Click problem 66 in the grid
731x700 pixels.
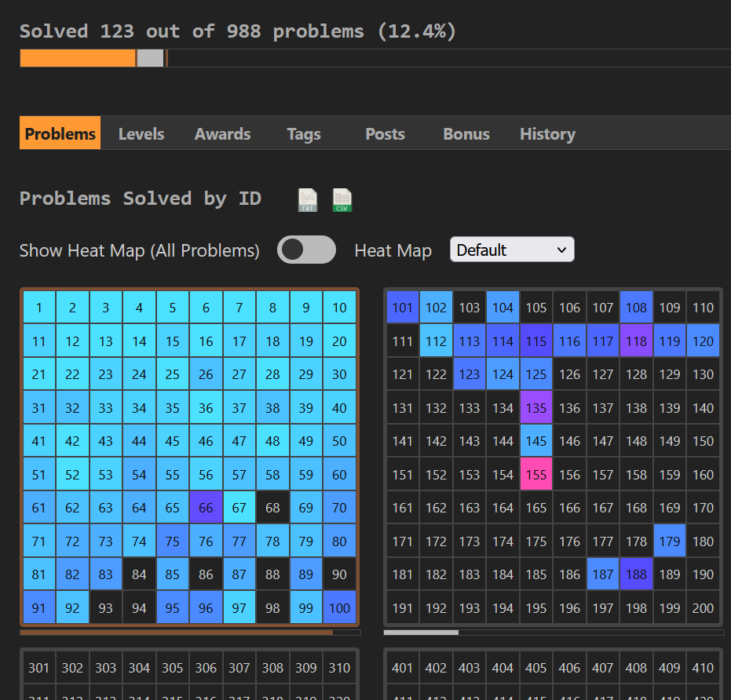[206, 508]
